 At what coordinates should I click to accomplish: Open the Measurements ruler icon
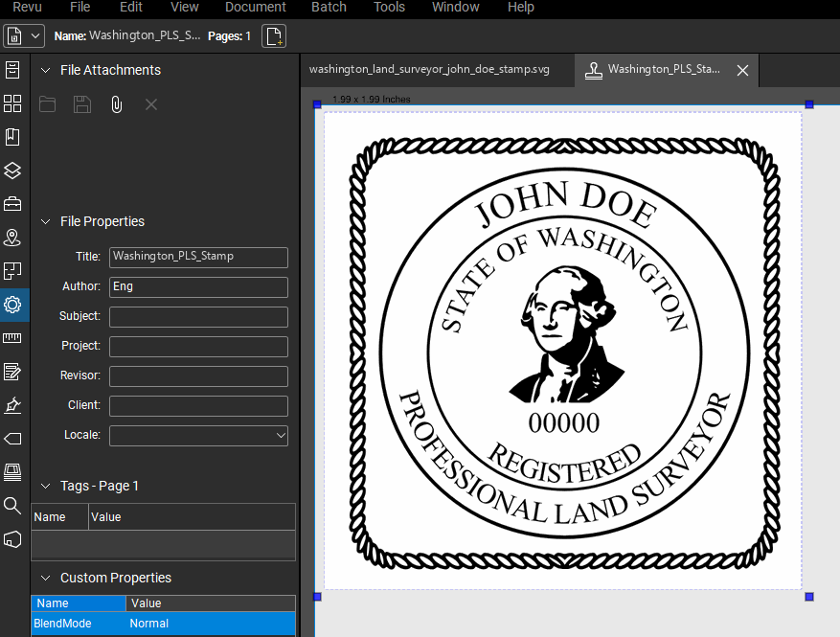(12, 338)
